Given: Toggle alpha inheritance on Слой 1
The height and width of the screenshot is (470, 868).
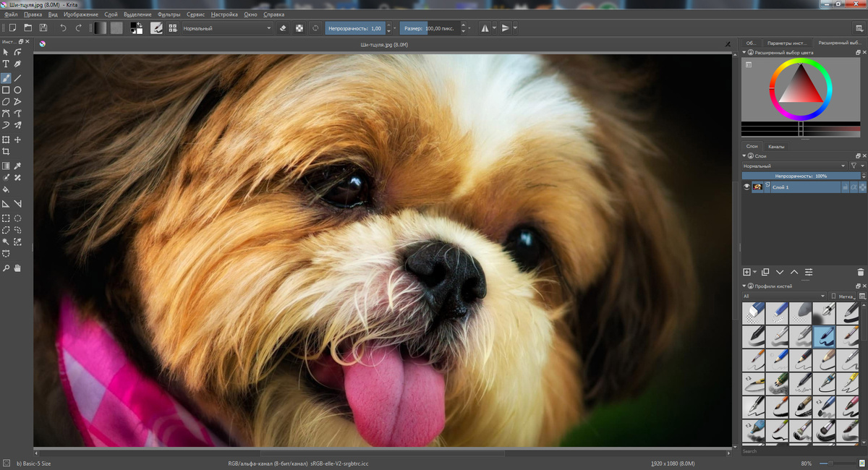Looking at the screenshot, I should click(x=854, y=187).
